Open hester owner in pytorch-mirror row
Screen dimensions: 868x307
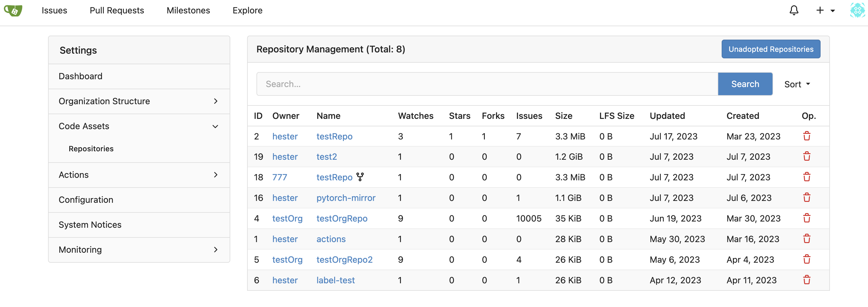(x=285, y=198)
